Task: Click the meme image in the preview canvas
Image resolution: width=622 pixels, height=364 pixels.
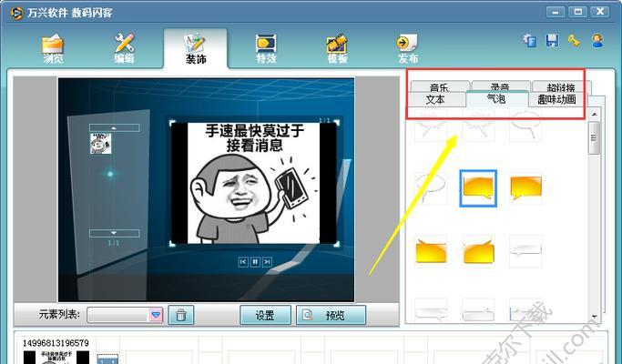Action: (x=253, y=183)
